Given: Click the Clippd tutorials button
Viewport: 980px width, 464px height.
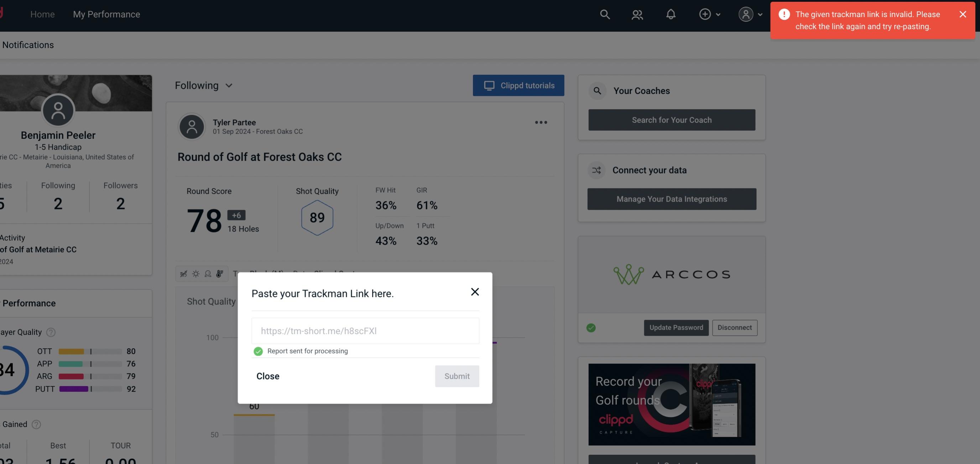Looking at the screenshot, I should tap(519, 85).
